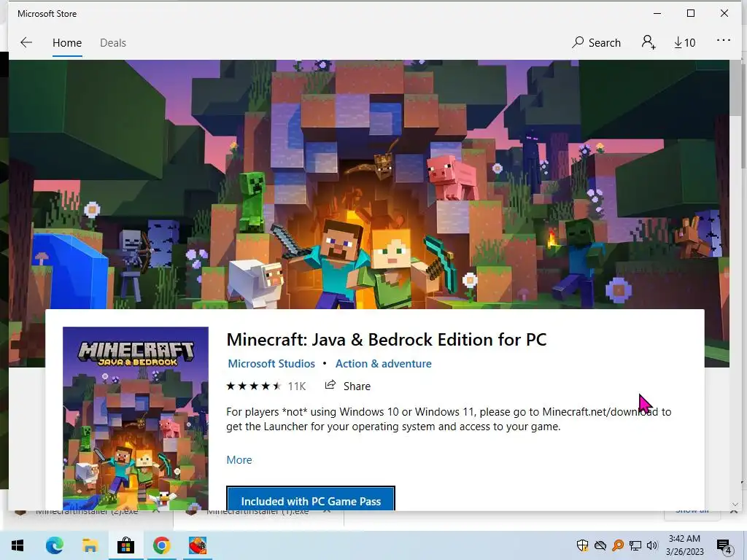
Task: Open Windows Security tray icon
Action: pyautogui.click(x=582, y=545)
